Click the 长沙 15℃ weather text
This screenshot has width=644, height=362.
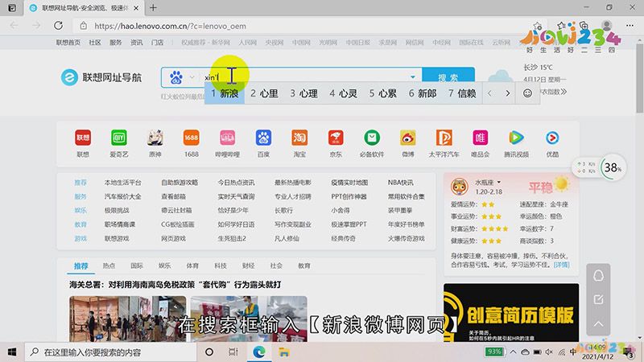pos(538,68)
